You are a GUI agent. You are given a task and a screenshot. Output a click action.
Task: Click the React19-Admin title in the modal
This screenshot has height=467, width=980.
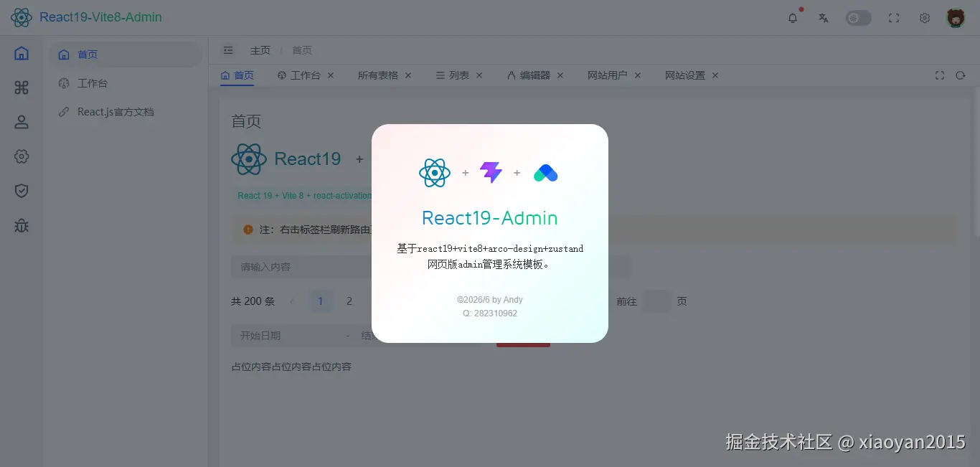[x=490, y=218]
